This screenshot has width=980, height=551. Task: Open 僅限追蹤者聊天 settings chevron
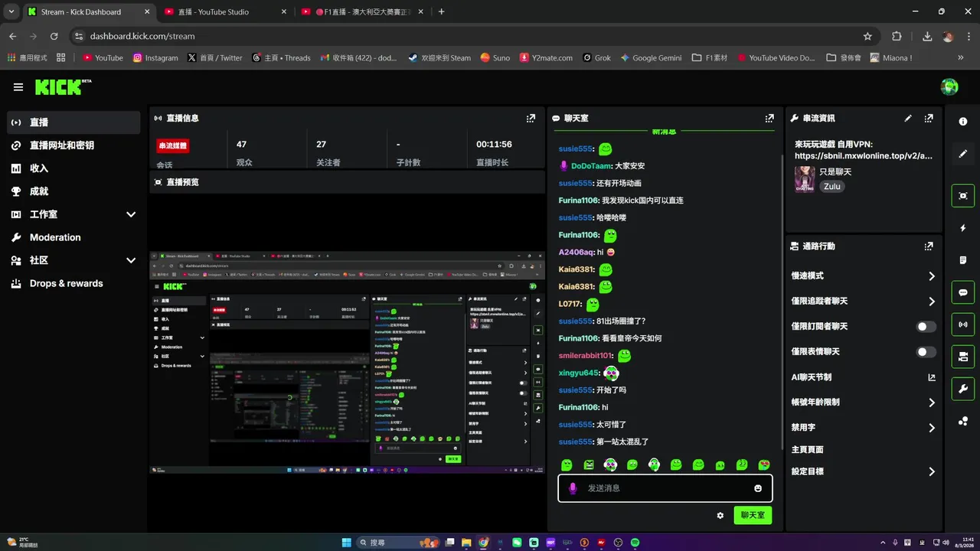(x=932, y=302)
